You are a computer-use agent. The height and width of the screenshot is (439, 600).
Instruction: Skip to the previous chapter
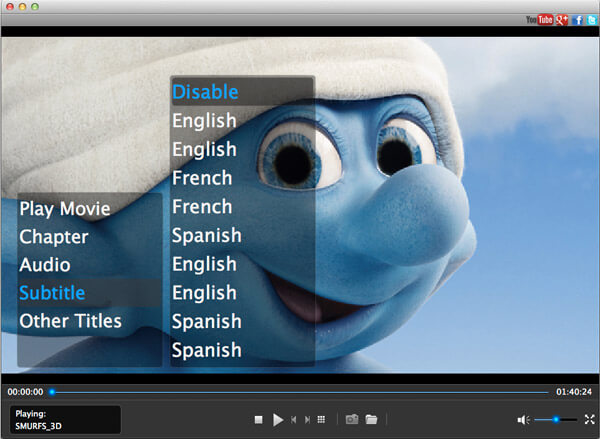(x=293, y=420)
